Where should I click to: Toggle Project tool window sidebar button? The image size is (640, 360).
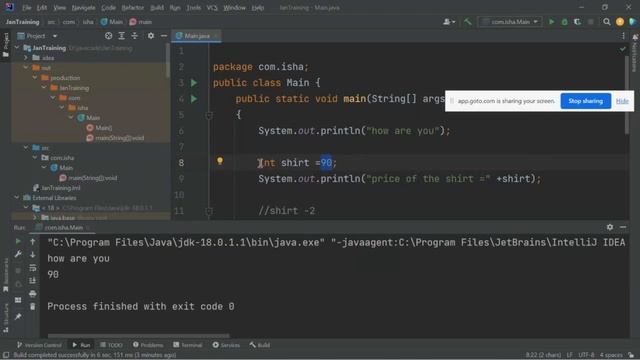(6, 44)
